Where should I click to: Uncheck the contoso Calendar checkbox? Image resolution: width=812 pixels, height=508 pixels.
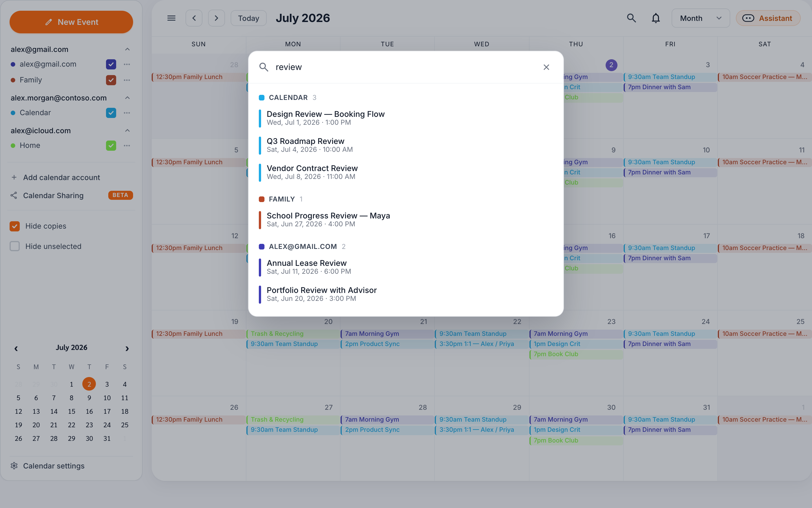[111, 113]
